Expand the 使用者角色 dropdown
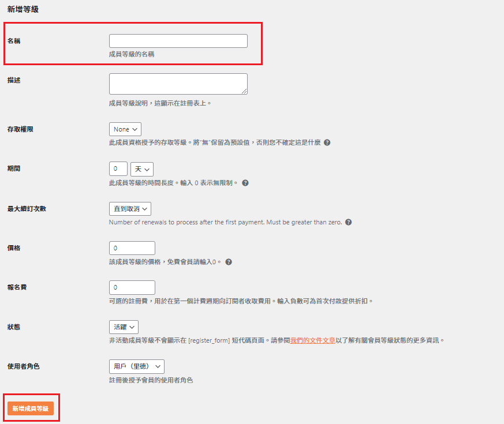This screenshot has height=424, width=504. tap(137, 366)
